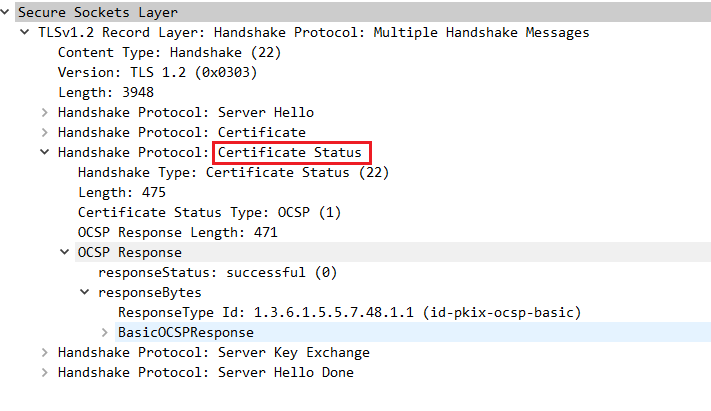The height and width of the screenshot is (411, 711).
Task: Select OCSP Response Length: 471 row
Action: point(177,232)
